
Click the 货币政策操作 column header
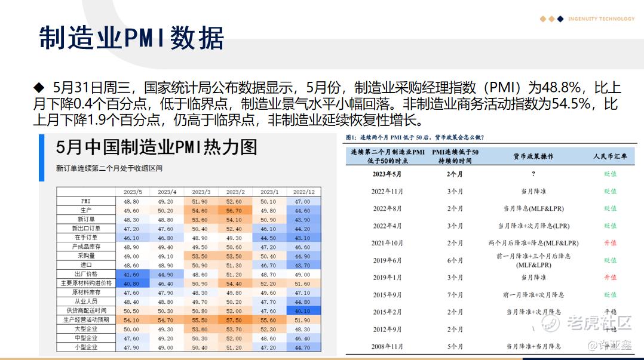pos(533,156)
